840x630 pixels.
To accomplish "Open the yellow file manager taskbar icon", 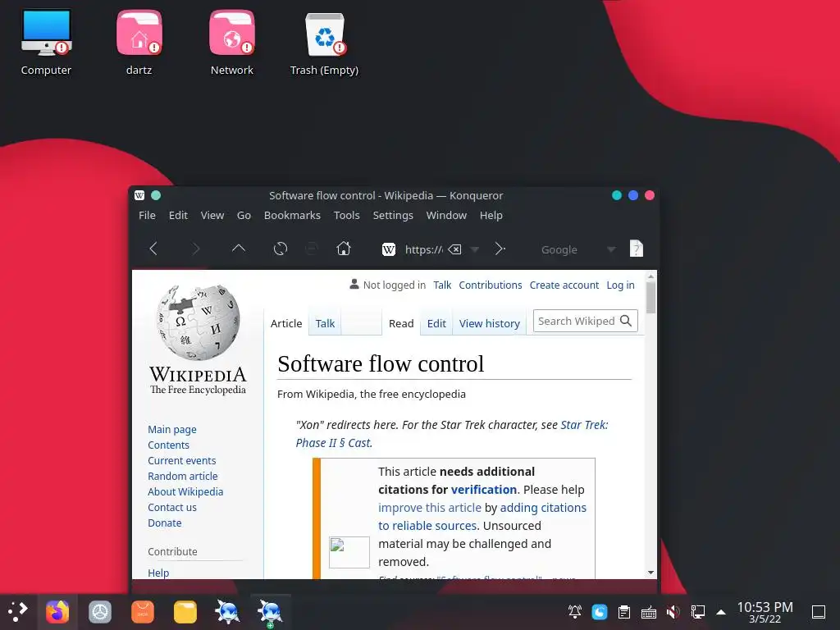I will (x=185, y=612).
